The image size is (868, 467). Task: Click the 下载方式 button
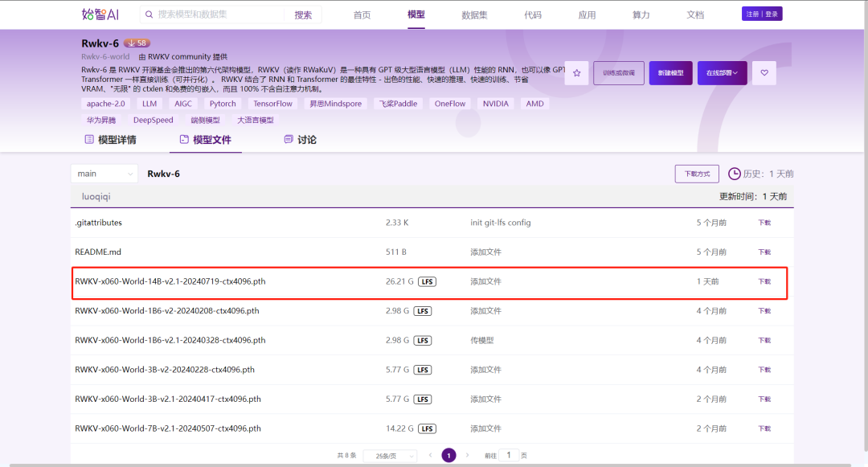697,174
